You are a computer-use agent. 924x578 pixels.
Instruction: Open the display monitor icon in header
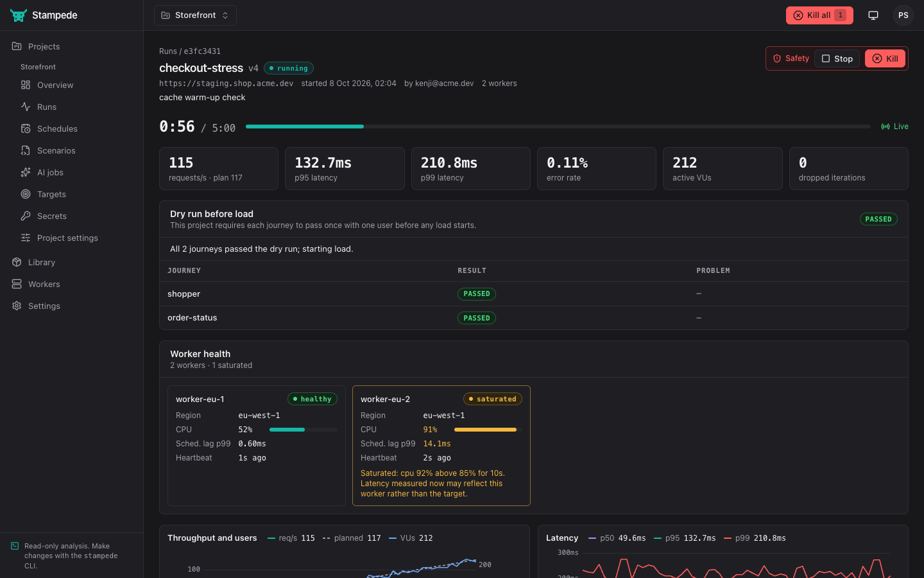[x=873, y=15]
